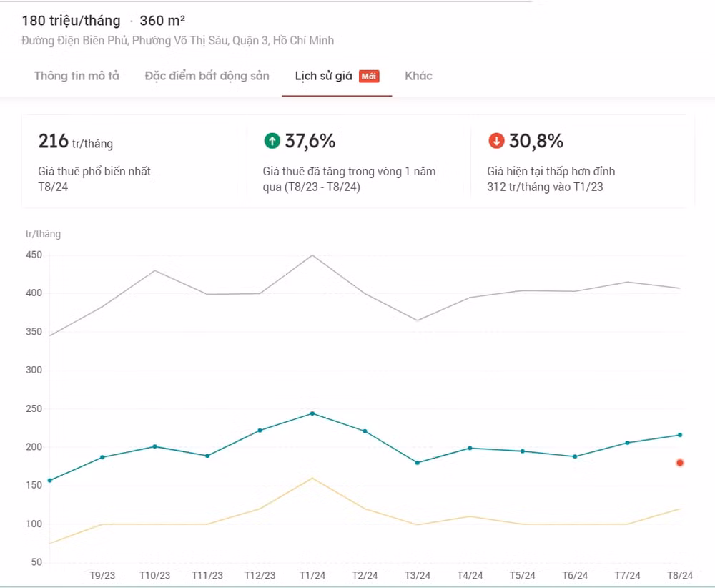Click the '30,8%' below-peak card
Image resolution: width=715 pixels, height=588 pixels.
click(582, 161)
